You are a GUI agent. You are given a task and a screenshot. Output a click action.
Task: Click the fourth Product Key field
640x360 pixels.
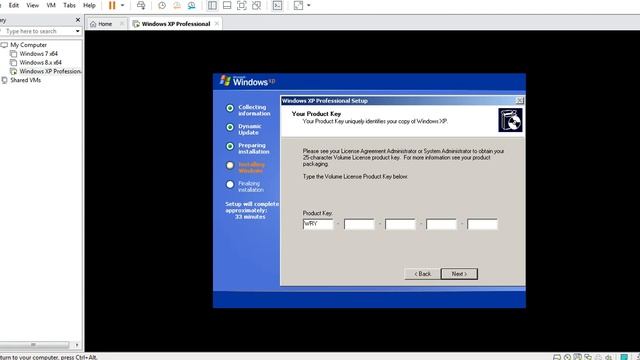441,224
